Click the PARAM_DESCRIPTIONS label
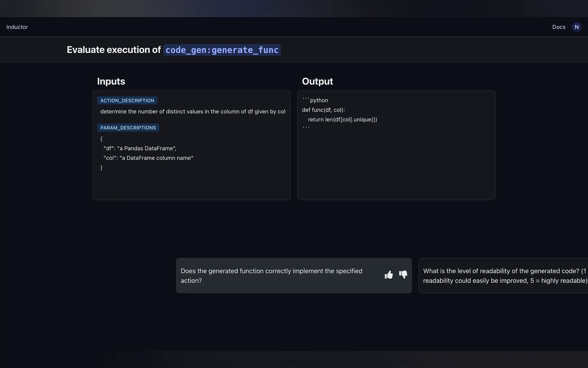 pyautogui.click(x=128, y=128)
